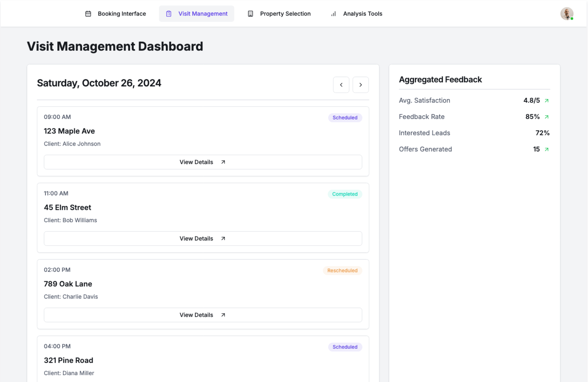Open the user profile avatar
This screenshot has width=588, height=382.
coord(567,14)
